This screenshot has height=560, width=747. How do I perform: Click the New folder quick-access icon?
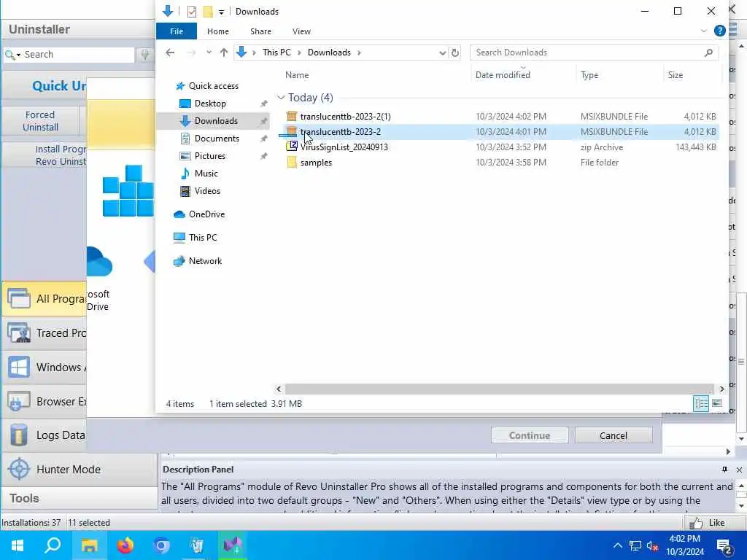[x=208, y=12]
